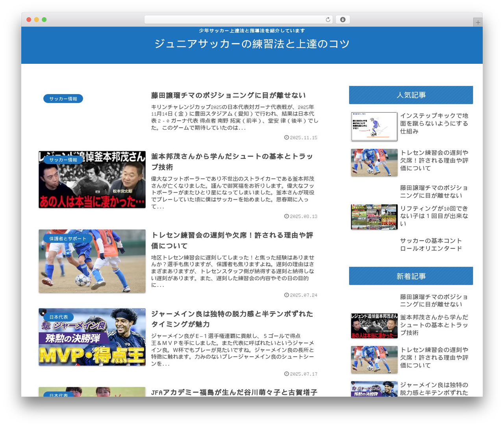This screenshot has height=427, width=504.
Task: Open ジャーメイン良 MVP・得点王 thumbnail in main list
Action: (92, 337)
